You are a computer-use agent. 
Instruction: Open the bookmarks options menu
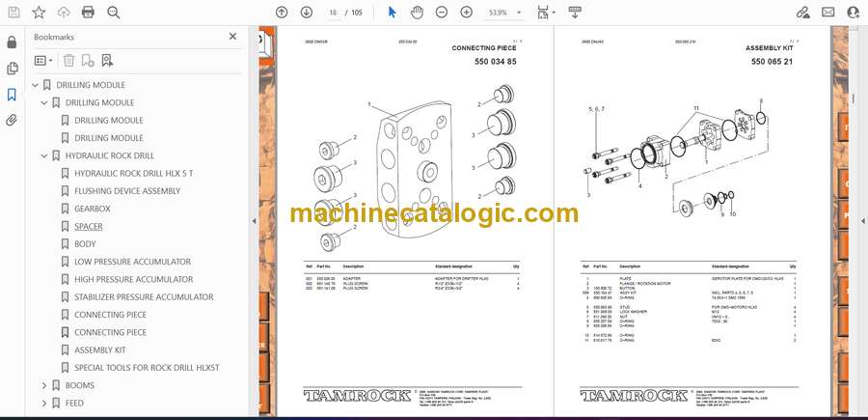pyautogui.click(x=43, y=61)
